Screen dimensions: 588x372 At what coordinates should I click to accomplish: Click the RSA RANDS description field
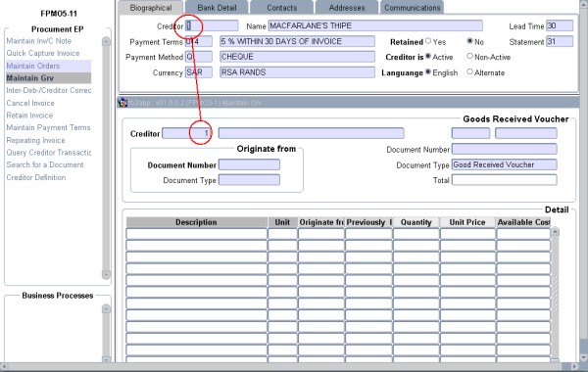297,72
